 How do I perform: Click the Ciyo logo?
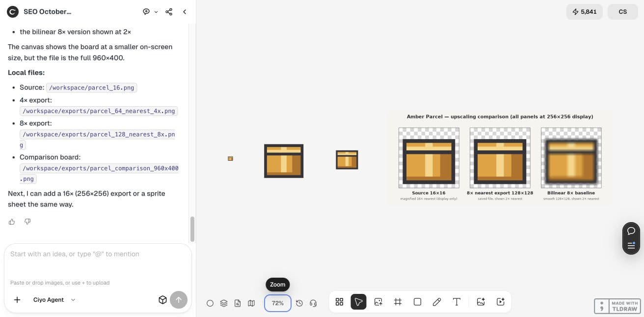pos(13,12)
